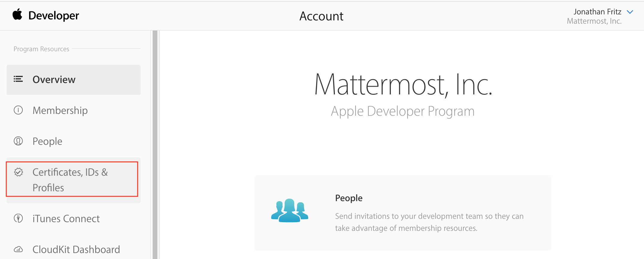644x259 pixels.
Task: Click the Overview list icon
Action: click(x=18, y=79)
